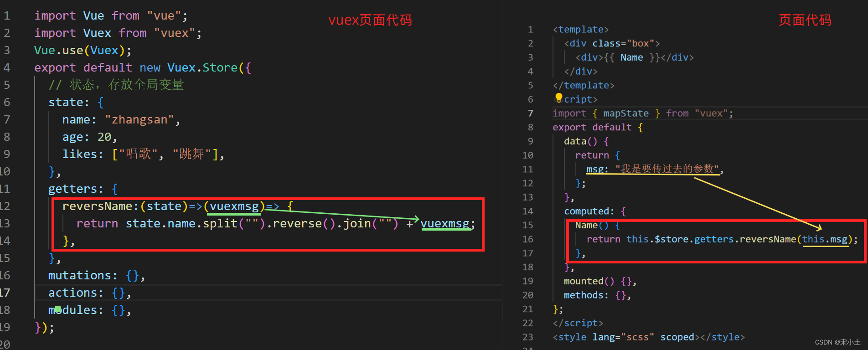Click the 'computed: {' line

tap(595, 211)
